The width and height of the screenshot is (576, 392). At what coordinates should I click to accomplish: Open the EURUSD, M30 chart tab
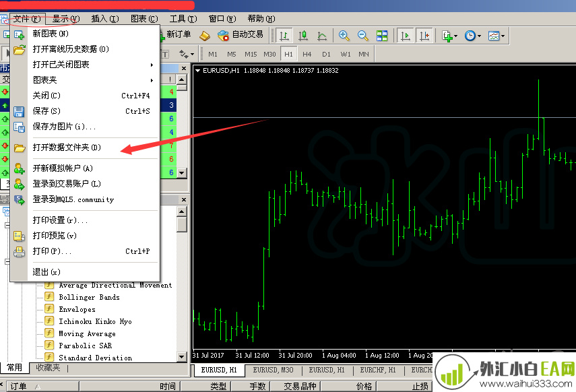(273, 370)
